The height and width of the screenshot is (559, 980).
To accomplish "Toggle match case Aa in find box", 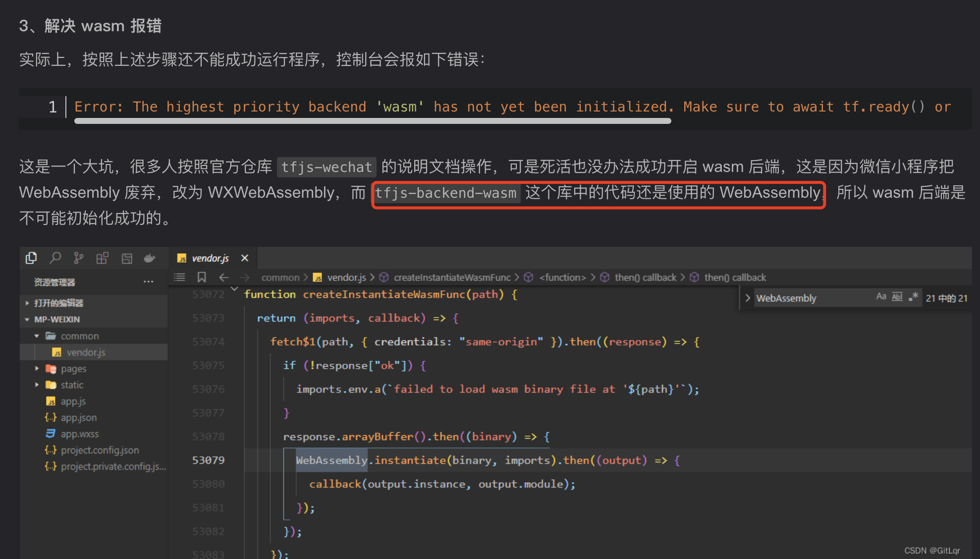I will point(880,297).
